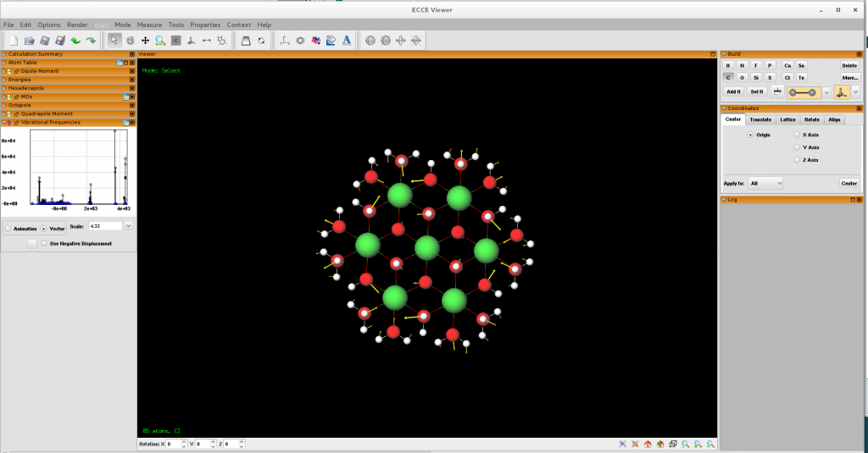Click the green undo arrow icon
The height and width of the screenshot is (453, 868).
click(x=75, y=40)
